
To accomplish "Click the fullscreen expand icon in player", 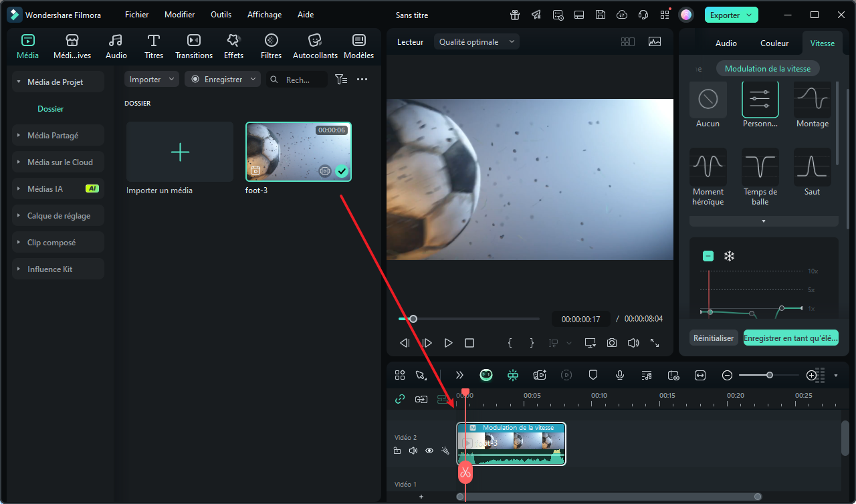I will click(655, 343).
